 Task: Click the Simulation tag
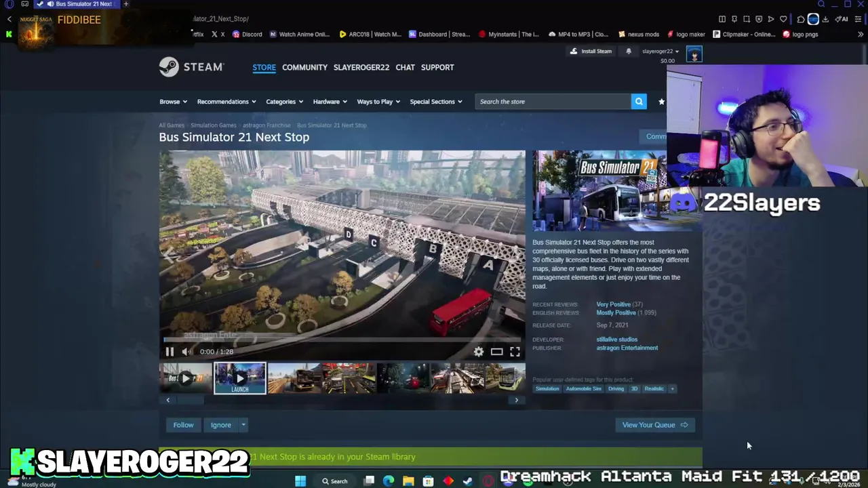coord(547,389)
